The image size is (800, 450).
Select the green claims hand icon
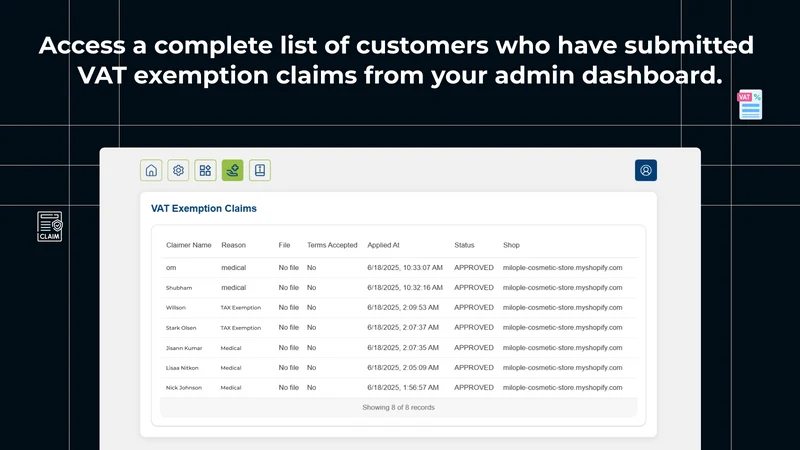(233, 170)
